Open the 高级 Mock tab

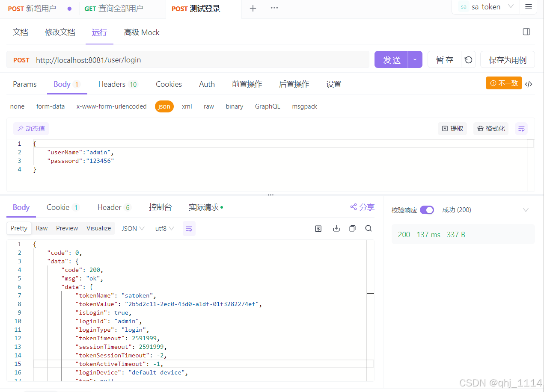click(x=142, y=32)
